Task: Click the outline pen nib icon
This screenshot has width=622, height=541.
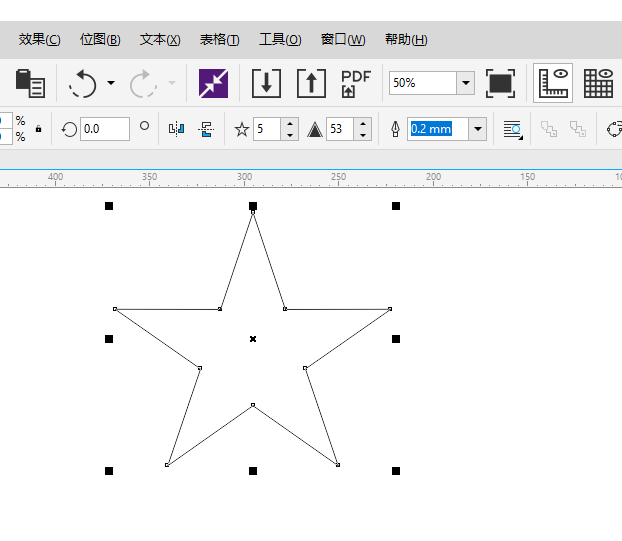Action: coord(395,129)
